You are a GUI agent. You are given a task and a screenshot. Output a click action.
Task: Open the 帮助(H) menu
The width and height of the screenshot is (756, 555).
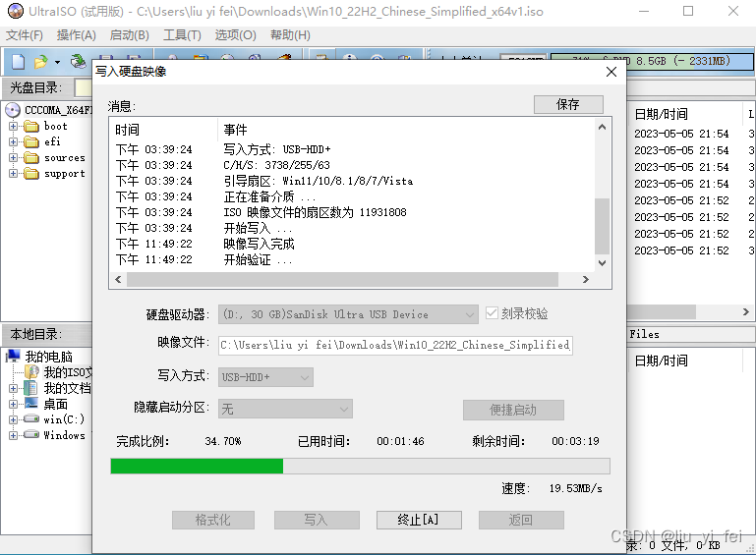(x=290, y=35)
